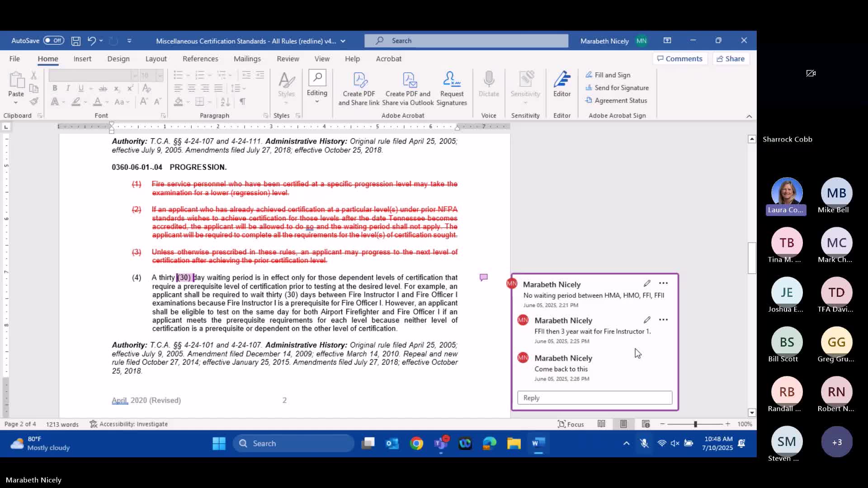Open document title dropdown arrow
The image size is (868, 488).
[343, 41]
